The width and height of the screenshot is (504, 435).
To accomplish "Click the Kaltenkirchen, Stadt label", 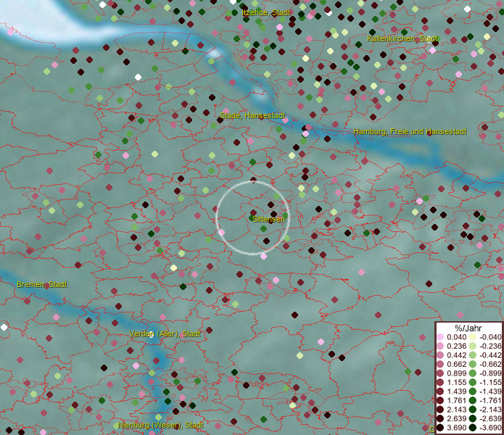I will click(x=402, y=38).
